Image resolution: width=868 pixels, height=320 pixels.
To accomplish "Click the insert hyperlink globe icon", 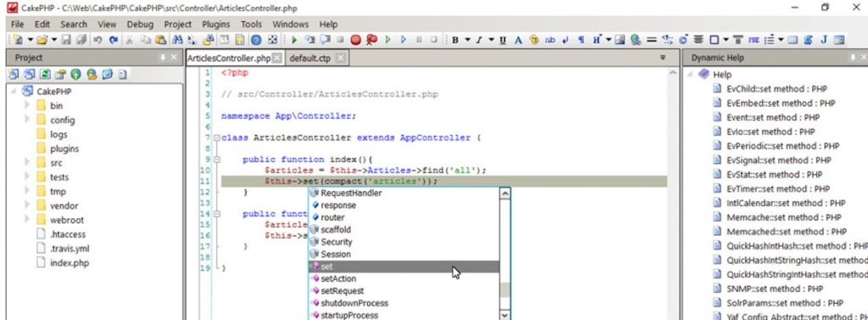I will tap(636, 40).
